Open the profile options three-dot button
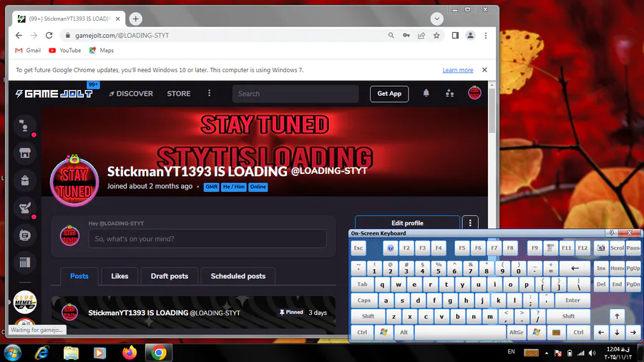Viewport: 644px width, 362px height. point(470,223)
